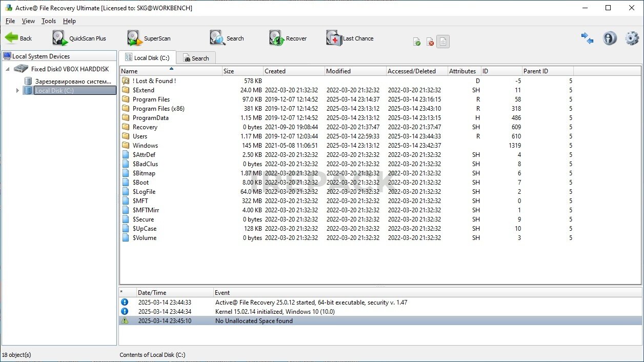Image resolution: width=644 pixels, height=362 pixels.
Task: Click the document icon with green checkmark
Action: pos(417,42)
